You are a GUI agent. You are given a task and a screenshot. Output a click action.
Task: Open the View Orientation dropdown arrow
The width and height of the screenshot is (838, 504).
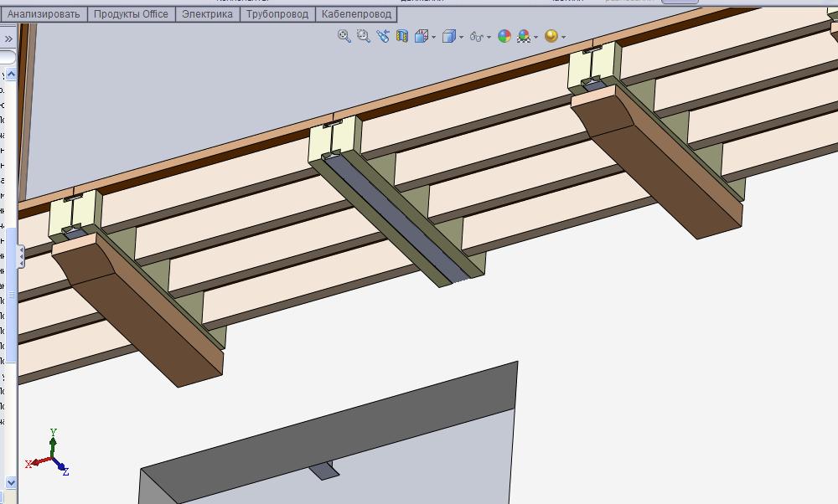tap(434, 37)
